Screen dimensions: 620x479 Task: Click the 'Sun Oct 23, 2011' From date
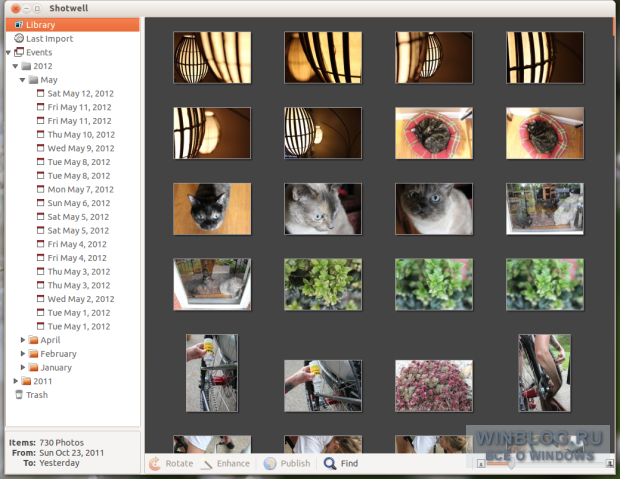[72, 453]
